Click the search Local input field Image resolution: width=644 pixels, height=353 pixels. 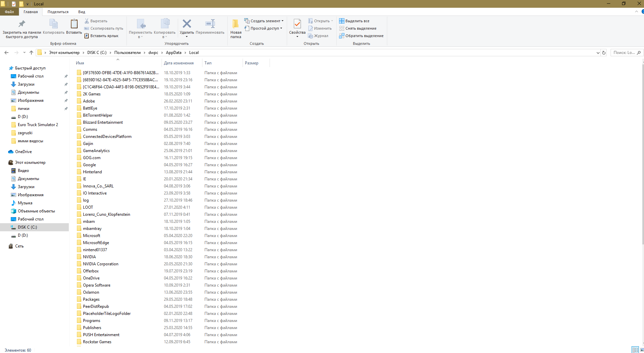[626, 53]
